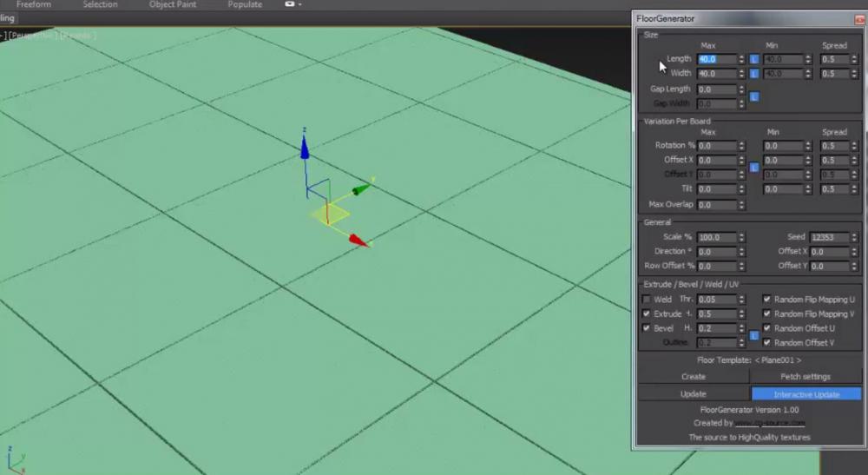Click the Scale % spinner arrows
Screen dimensions: 868x475
[x=742, y=238]
